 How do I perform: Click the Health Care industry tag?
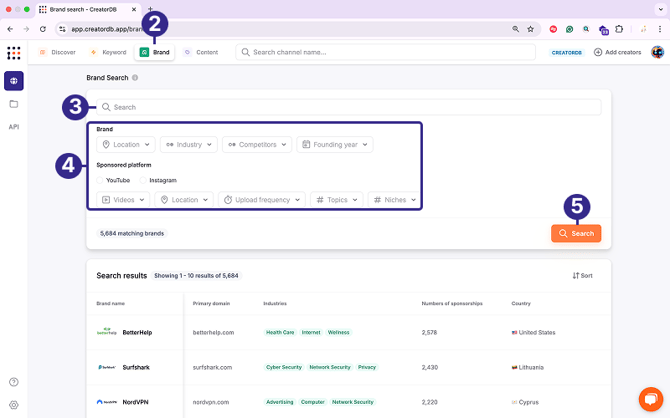280,333
